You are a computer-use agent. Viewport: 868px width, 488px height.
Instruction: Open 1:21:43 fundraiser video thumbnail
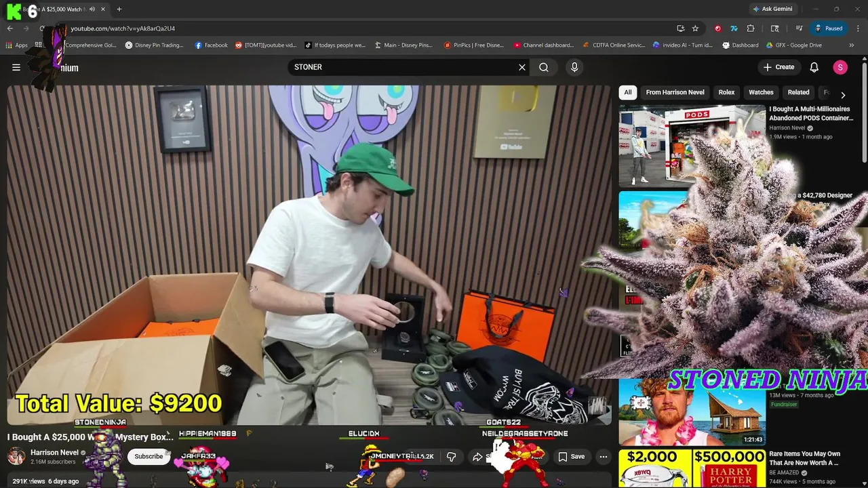pyautogui.click(x=692, y=411)
